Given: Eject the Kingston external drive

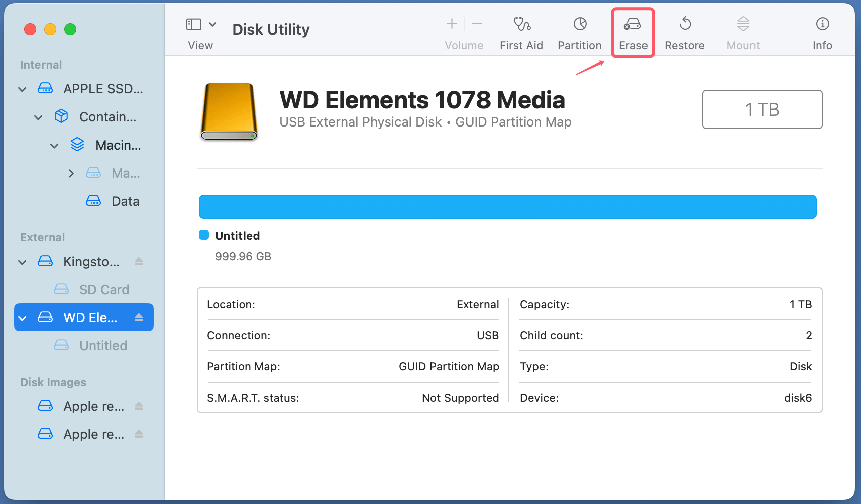Looking at the screenshot, I should [138, 261].
